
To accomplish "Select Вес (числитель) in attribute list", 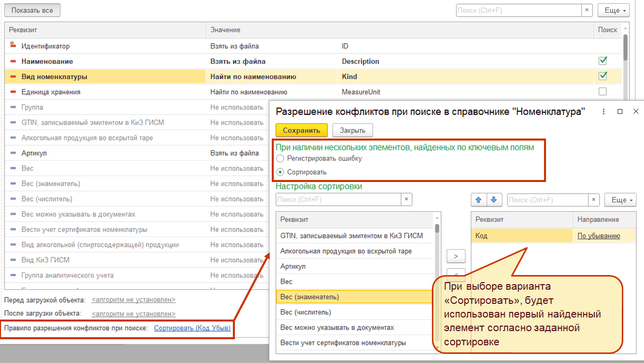I will click(355, 312).
